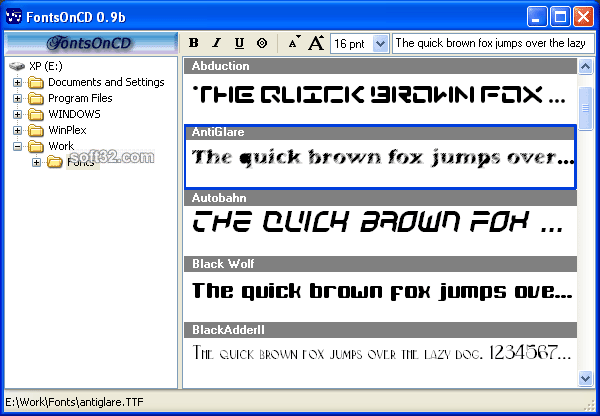Click the font list scroll up arrow
This screenshot has width=600, height=416.
(x=585, y=67)
